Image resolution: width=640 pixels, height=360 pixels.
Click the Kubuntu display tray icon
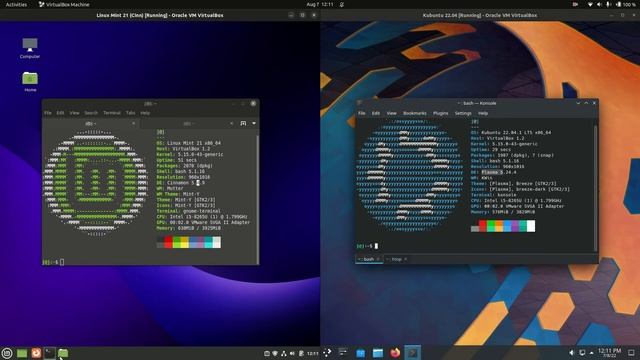pos(582,353)
